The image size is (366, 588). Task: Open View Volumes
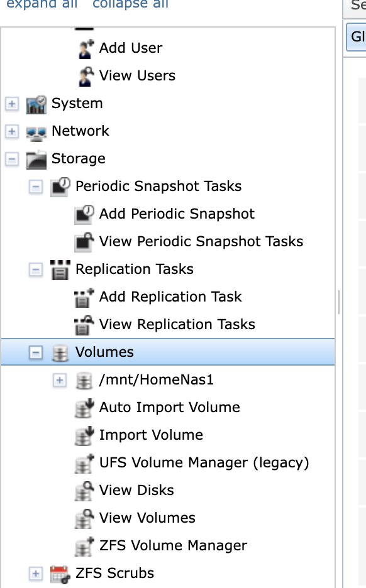click(147, 518)
